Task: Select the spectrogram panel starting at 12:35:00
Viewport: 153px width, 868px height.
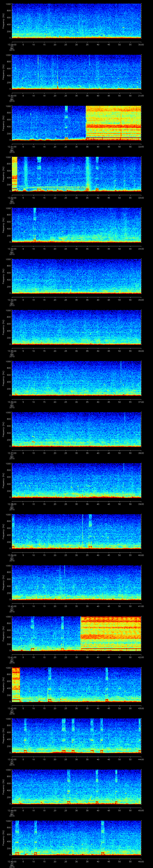Action: click(x=76, y=327)
